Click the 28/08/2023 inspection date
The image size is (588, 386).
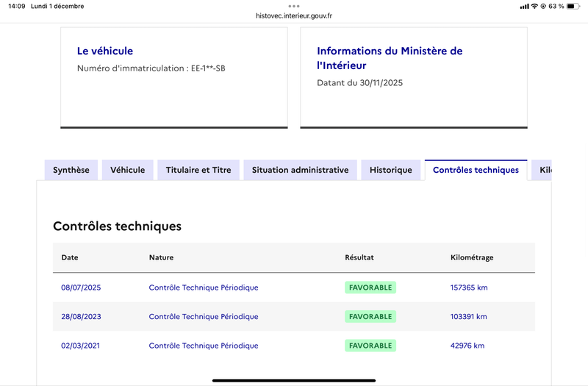81,317
